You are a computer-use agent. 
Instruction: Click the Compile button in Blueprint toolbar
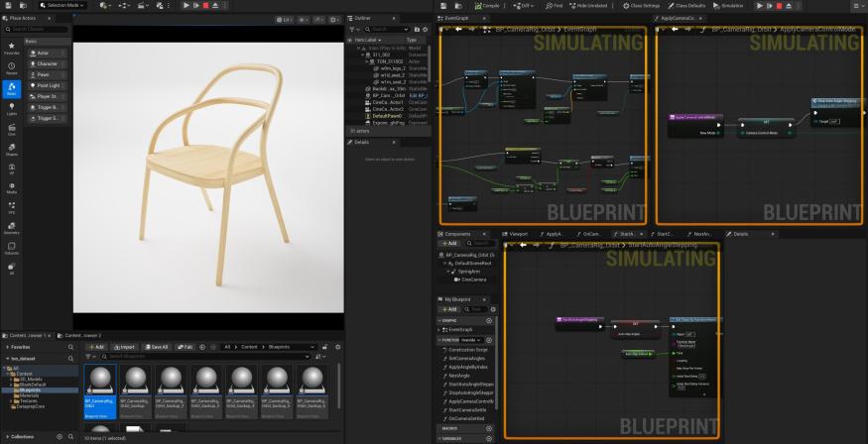coord(487,6)
